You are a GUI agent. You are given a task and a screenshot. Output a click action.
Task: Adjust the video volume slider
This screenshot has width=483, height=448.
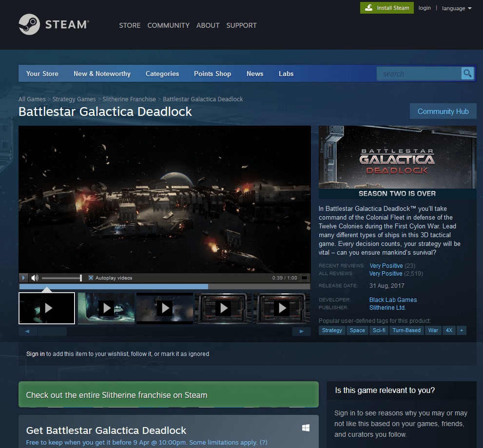(x=61, y=278)
